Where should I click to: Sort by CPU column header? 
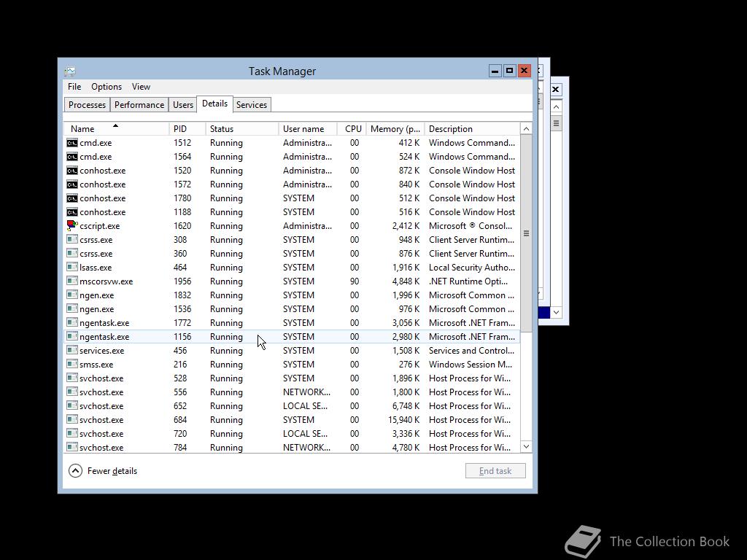pyautogui.click(x=352, y=129)
